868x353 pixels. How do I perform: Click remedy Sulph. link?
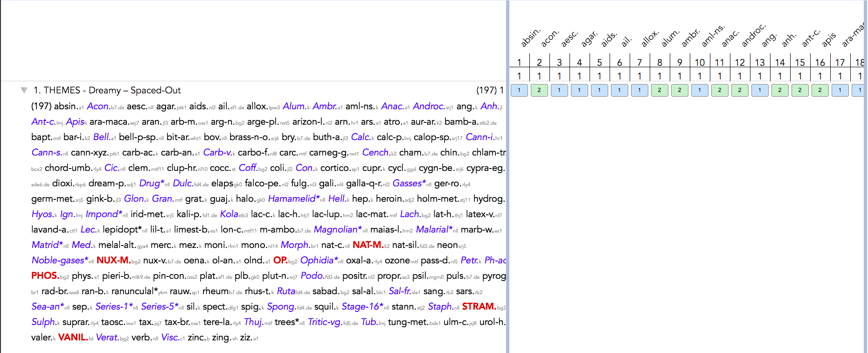(x=43, y=322)
